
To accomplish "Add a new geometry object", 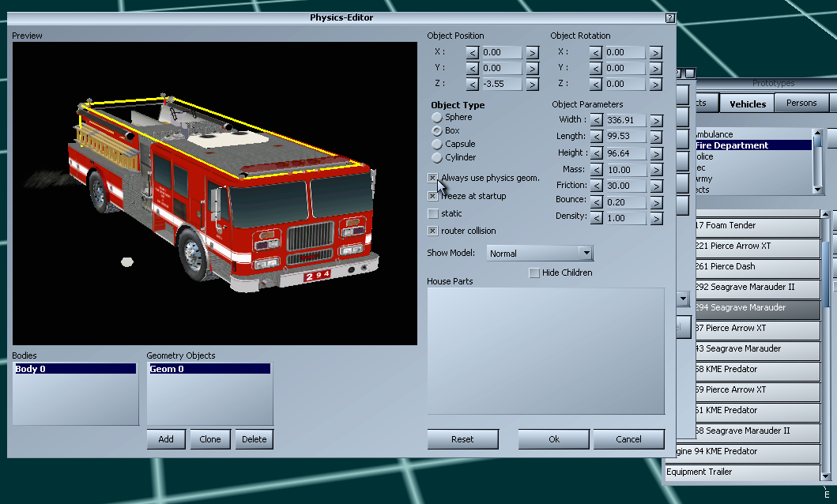I will click(x=166, y=439).
